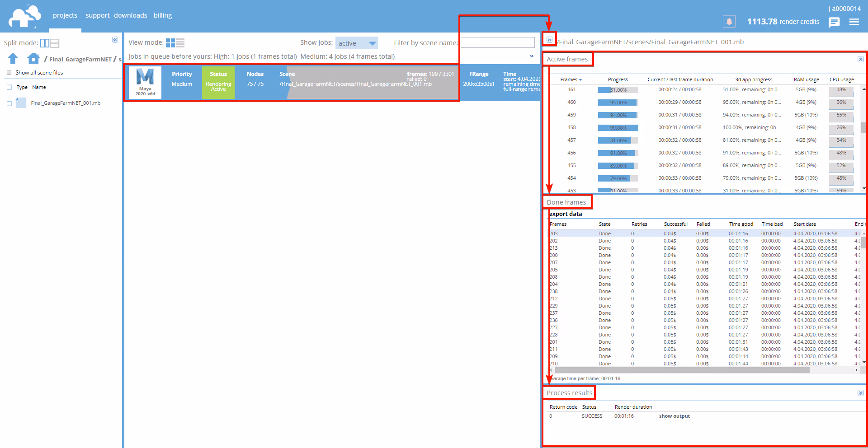Open the chat messages icon

point(834,22)
